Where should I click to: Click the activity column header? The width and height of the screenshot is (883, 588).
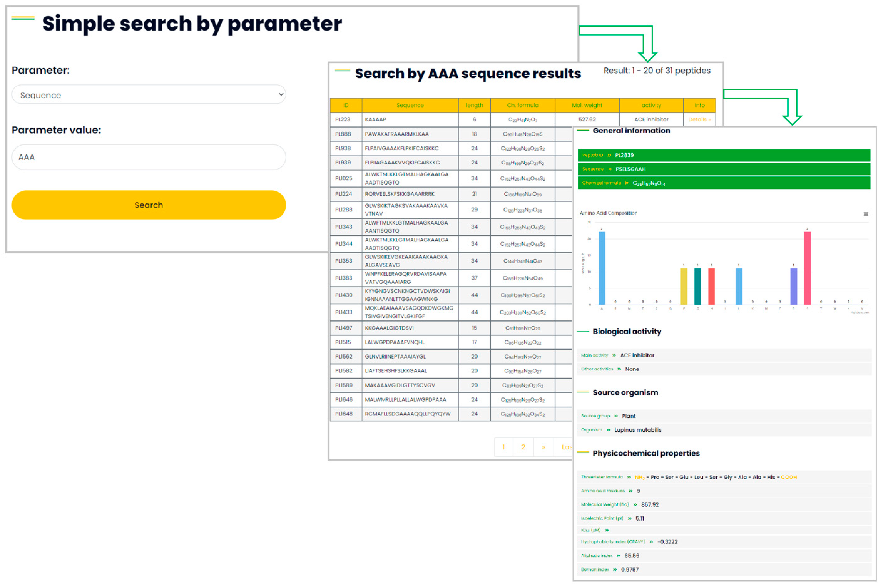point(651,105)
